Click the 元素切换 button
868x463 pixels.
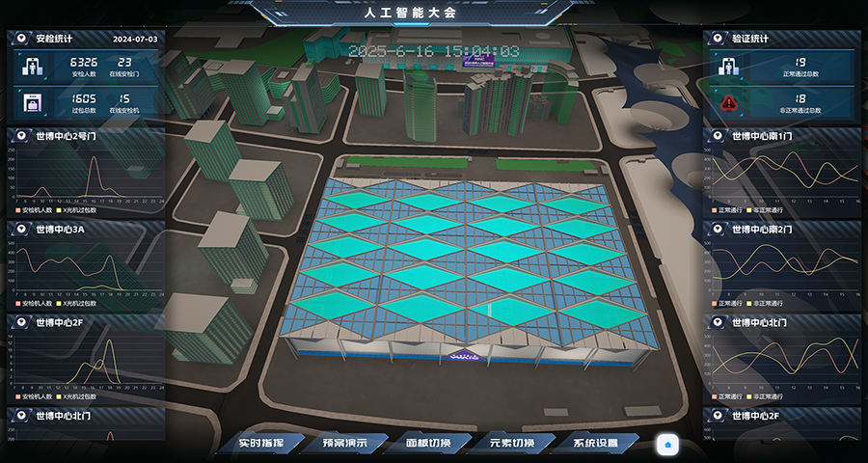[x=511, y=444]
